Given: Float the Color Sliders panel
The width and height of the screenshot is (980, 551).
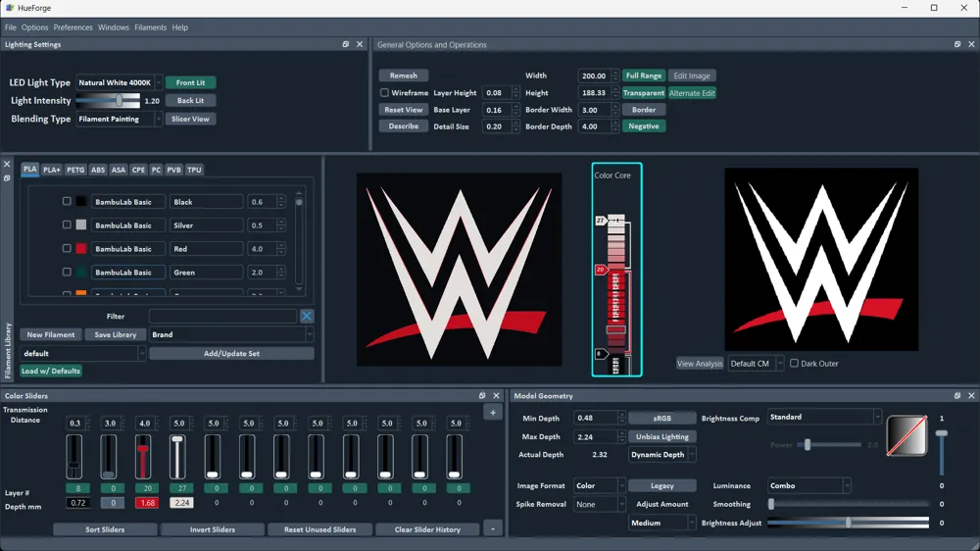Looking at the screenshot, I should click(x=482, y=396).
